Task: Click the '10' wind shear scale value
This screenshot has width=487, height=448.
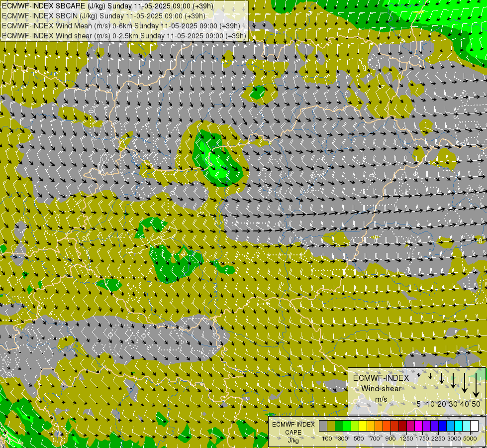Action: coord(430,404)
